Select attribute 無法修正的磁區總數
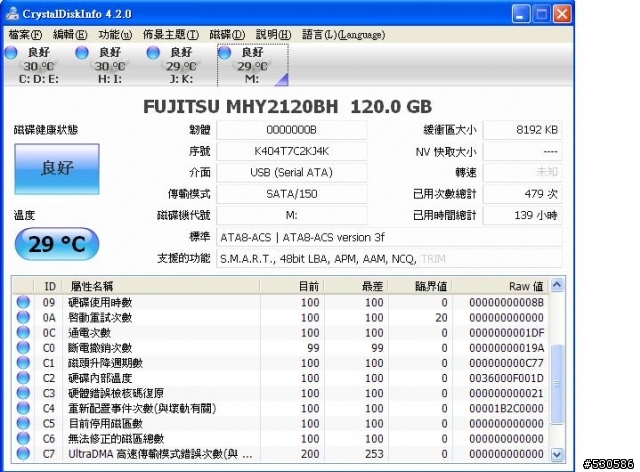 pyautogui.click(x=116, y=438)
